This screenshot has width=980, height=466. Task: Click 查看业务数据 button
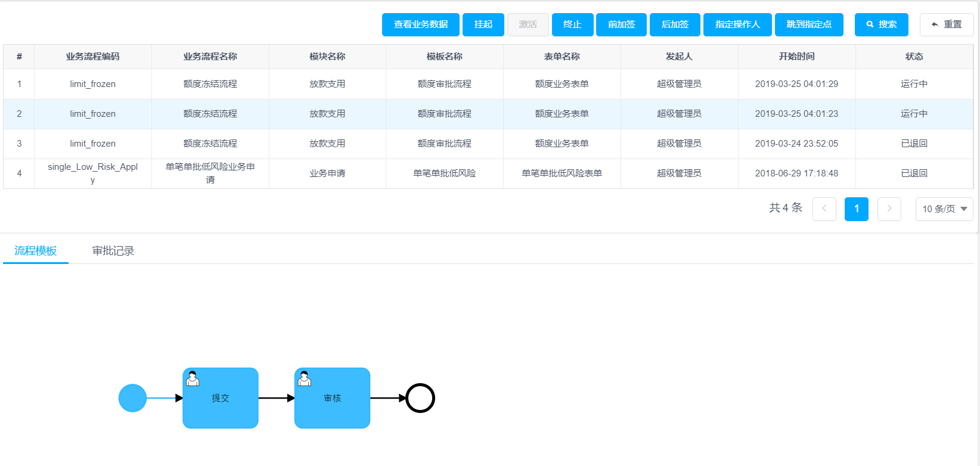(x=421, y=24)
